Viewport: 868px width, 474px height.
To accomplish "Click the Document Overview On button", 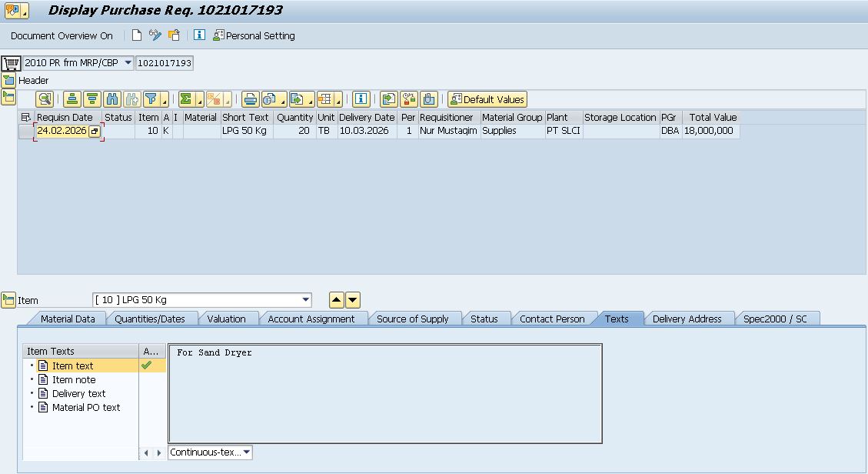I will tap(62, 35).
